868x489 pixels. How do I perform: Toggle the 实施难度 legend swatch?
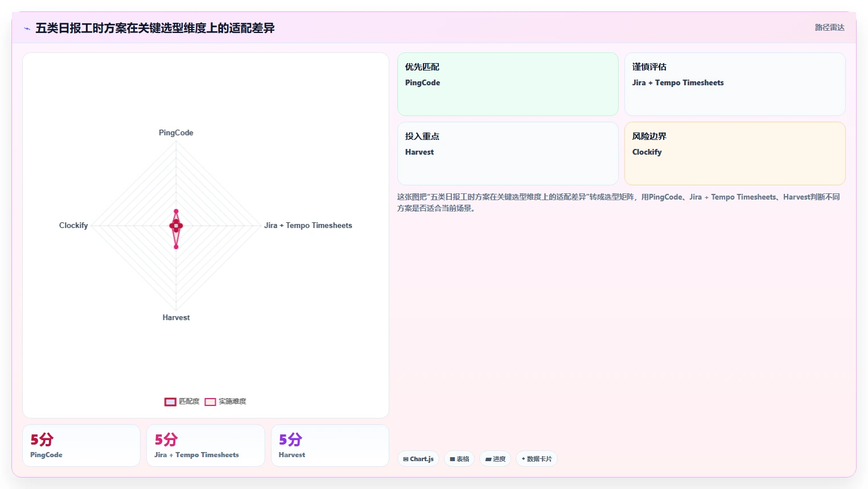click(210, 402)
